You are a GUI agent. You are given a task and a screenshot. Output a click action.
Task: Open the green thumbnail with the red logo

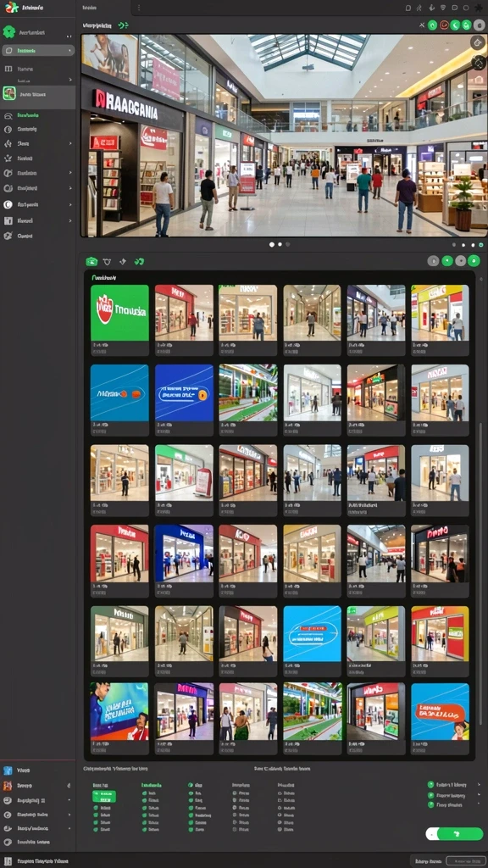[x=119, y=313]
